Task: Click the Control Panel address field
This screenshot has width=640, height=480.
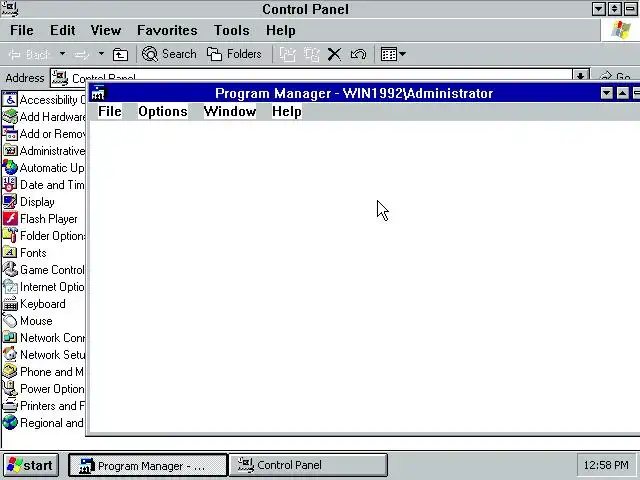Action: pos(312,76)
